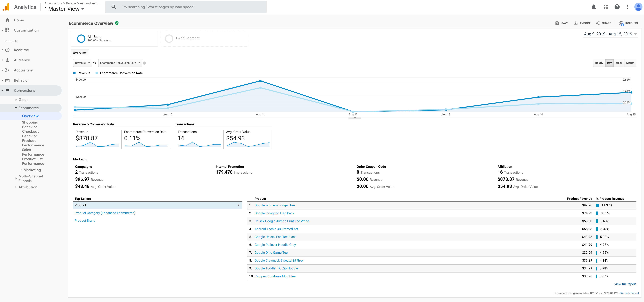The image size is (644, 302).
Task: Remove the secondary metric with the X icon
Action: point(144,63)
